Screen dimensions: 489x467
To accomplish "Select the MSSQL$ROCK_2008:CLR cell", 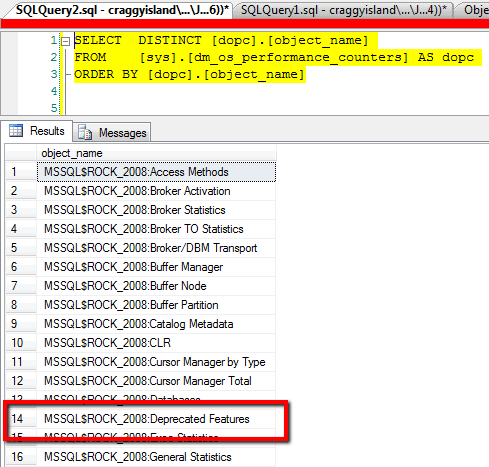I will (156, 343).
